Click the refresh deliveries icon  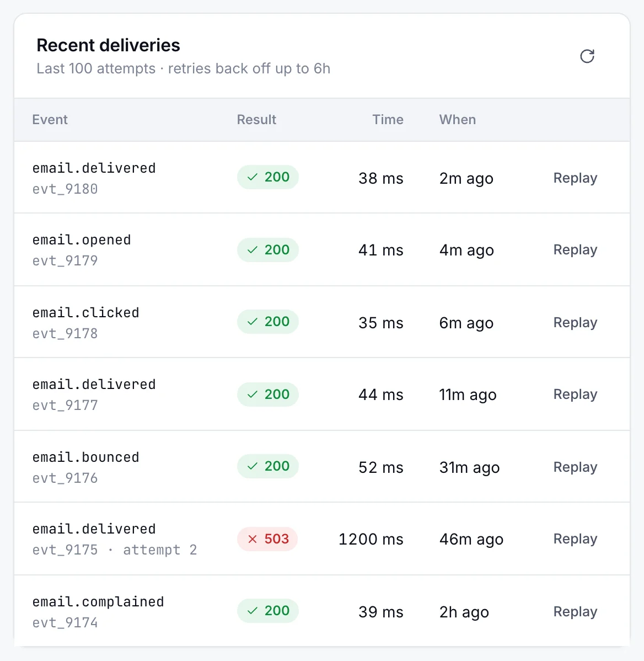587,56
